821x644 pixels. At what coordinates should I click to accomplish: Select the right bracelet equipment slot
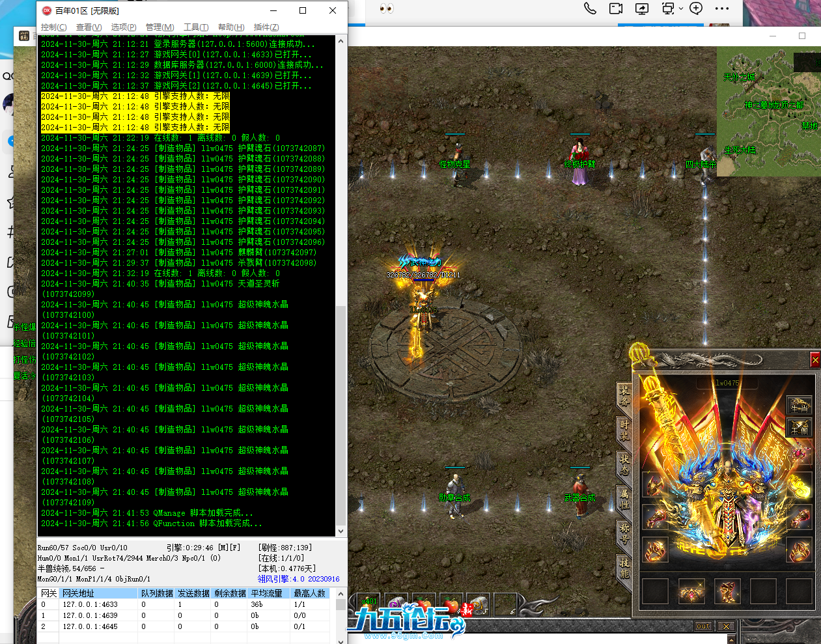click(x=800, y=518)
